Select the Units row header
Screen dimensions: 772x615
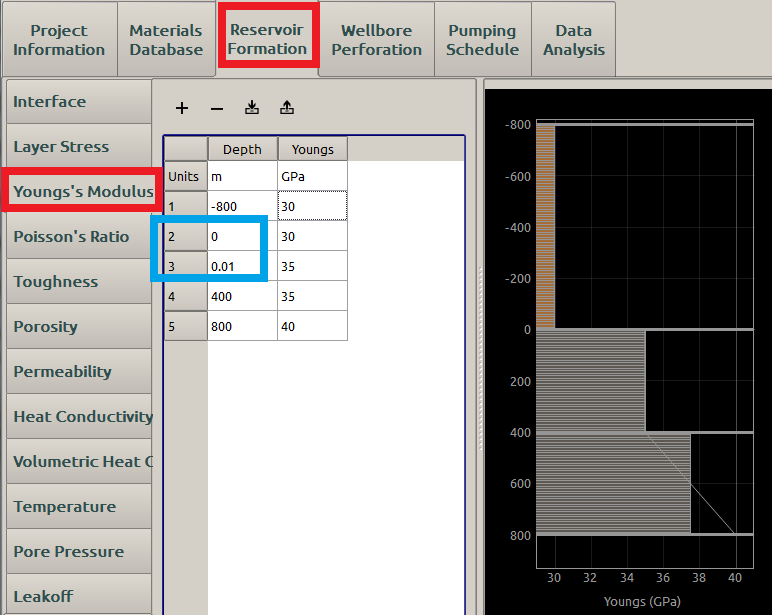click(x=186, y=176)
